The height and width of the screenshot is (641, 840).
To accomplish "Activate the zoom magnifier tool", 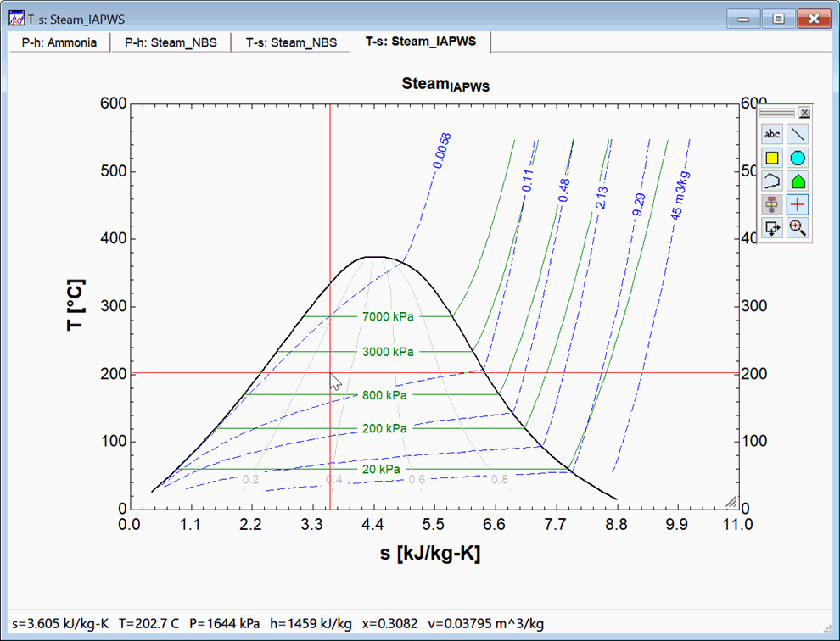I will point(798,227).
